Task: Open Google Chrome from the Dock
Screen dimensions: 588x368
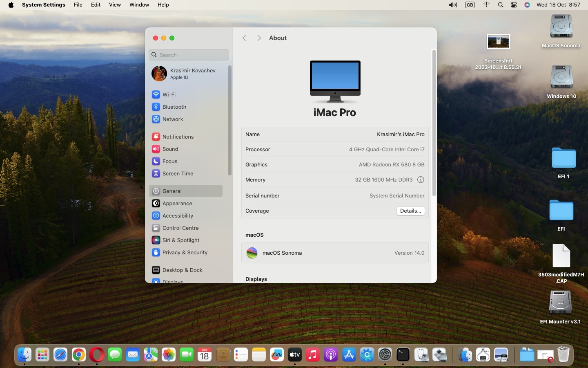Action: point(79,355)
